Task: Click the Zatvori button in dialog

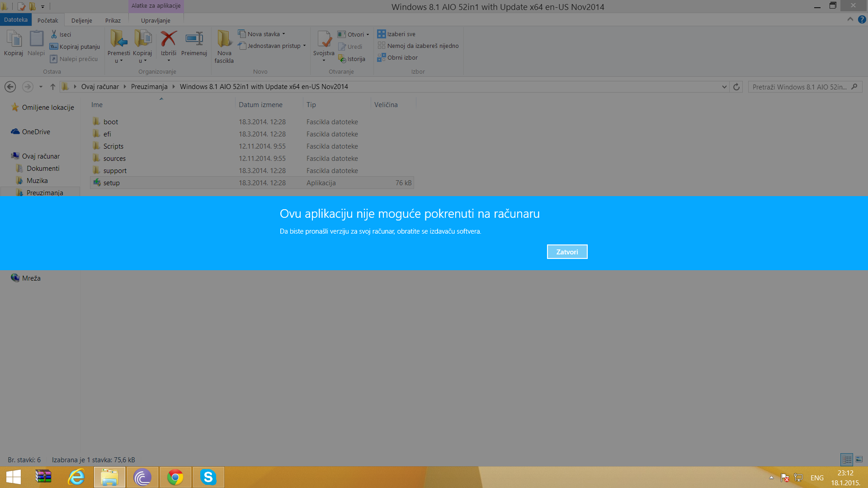Action: (x=567, y=252)
